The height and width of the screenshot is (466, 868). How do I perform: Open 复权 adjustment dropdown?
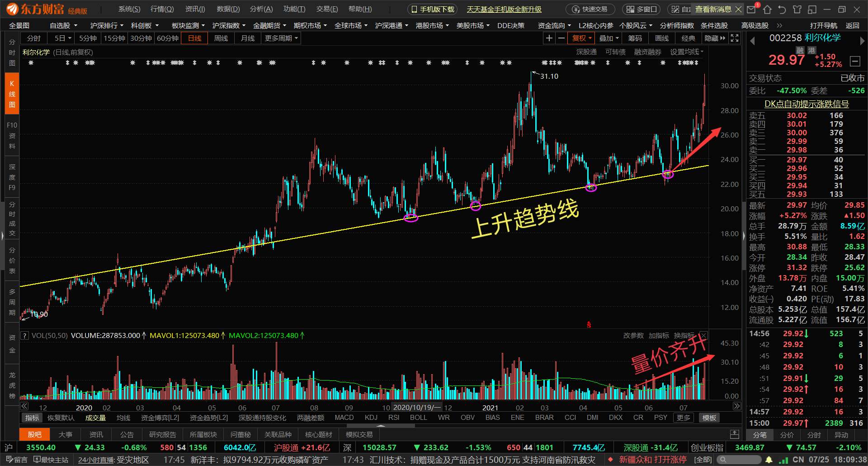click(x=581, y=38)
